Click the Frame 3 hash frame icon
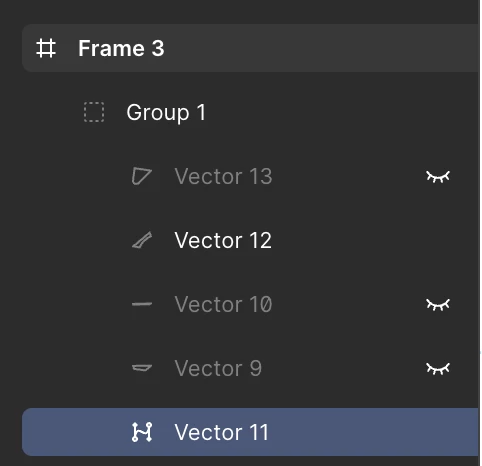This screenshot has height=466, width=482. pyautogui.click(x=46, y=48)
